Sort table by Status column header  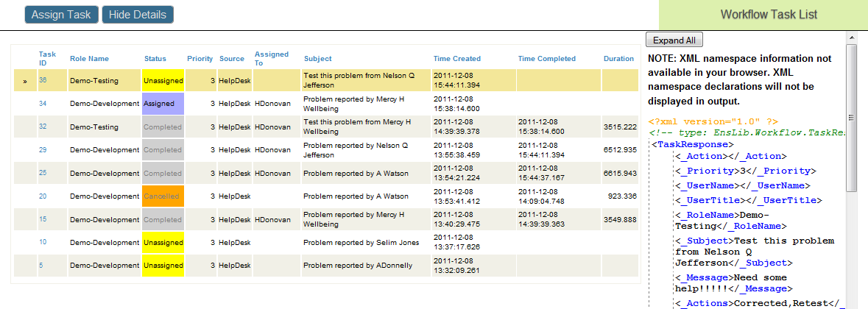pos(155,59)
